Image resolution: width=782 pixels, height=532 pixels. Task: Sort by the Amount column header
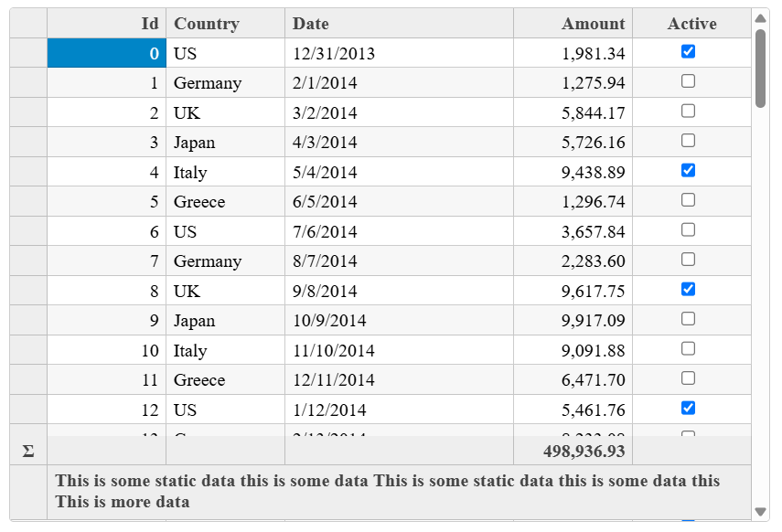573,24
